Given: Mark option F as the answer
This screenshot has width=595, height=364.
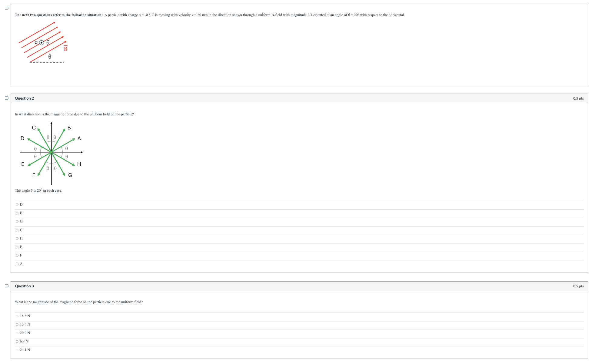Looking at the screenshot, I should (x=17, y=256).
